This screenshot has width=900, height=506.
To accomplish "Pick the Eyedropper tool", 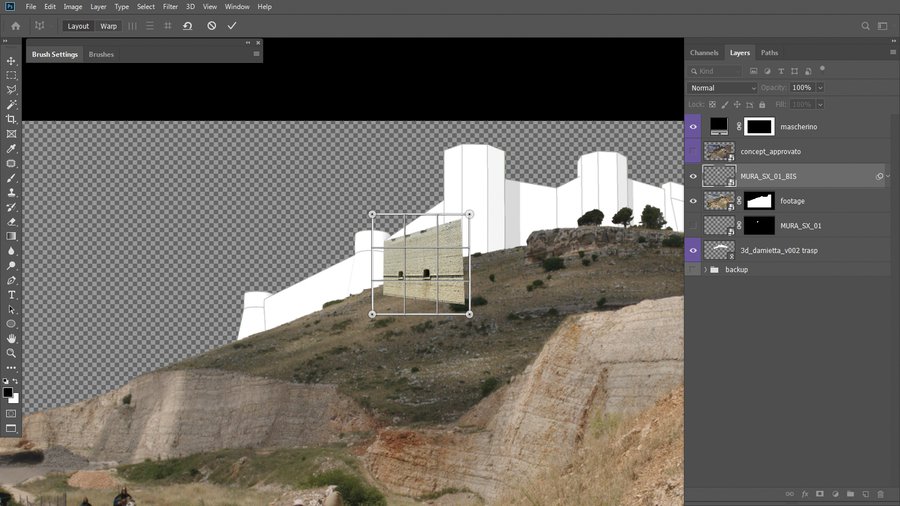I will point(11,148).
